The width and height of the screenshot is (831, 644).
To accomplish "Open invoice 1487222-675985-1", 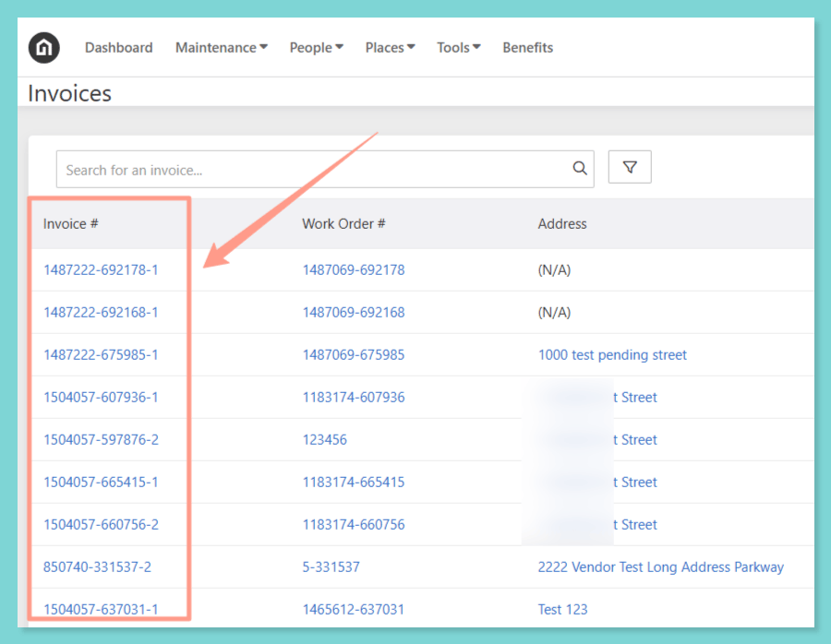I will click(x=101, y=355).
